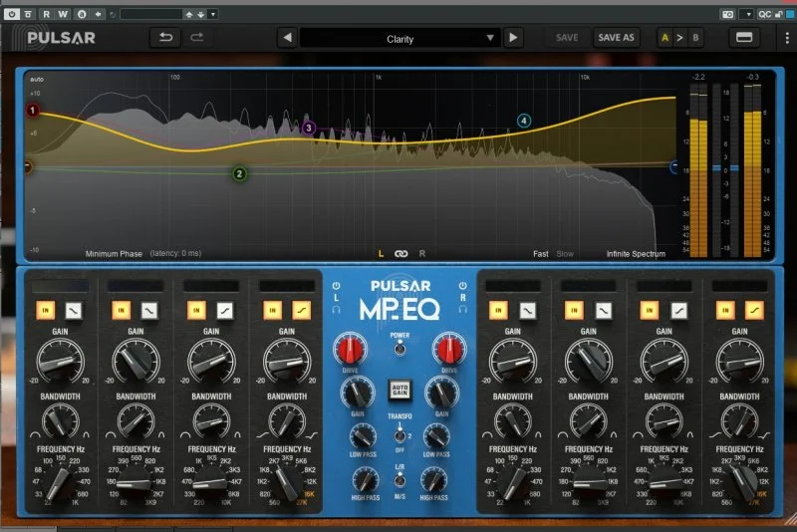
Task: Open the three-dot options menu
Action: pyautogui.click(x=787, y=38)
